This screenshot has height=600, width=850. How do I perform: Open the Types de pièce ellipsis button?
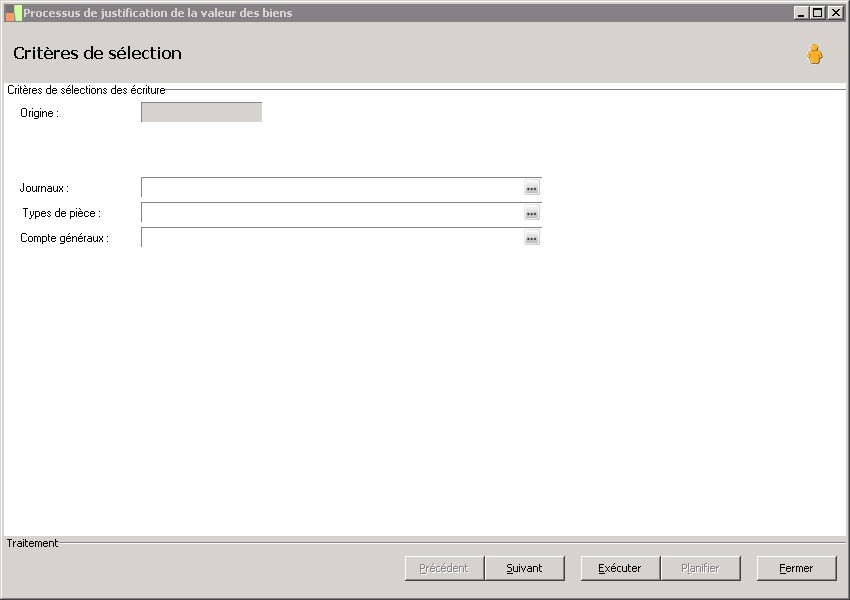click(532, 213)
